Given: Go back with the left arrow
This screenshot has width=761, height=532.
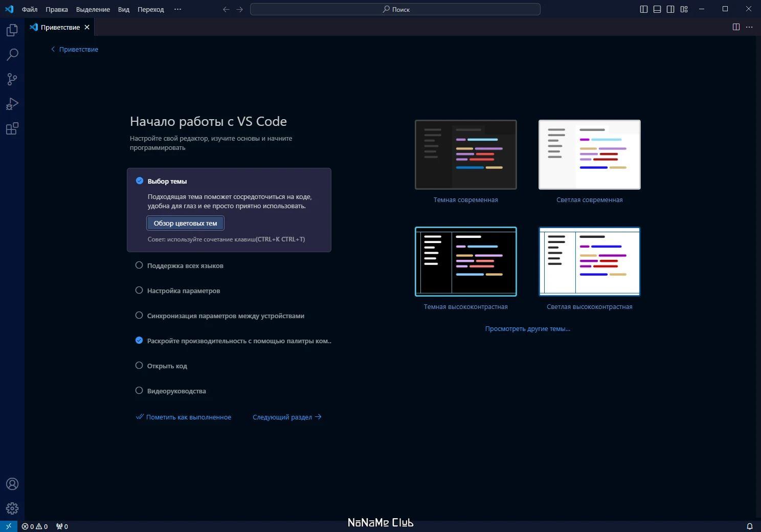Looking at the screenshot, I should (x=226, y=9).
